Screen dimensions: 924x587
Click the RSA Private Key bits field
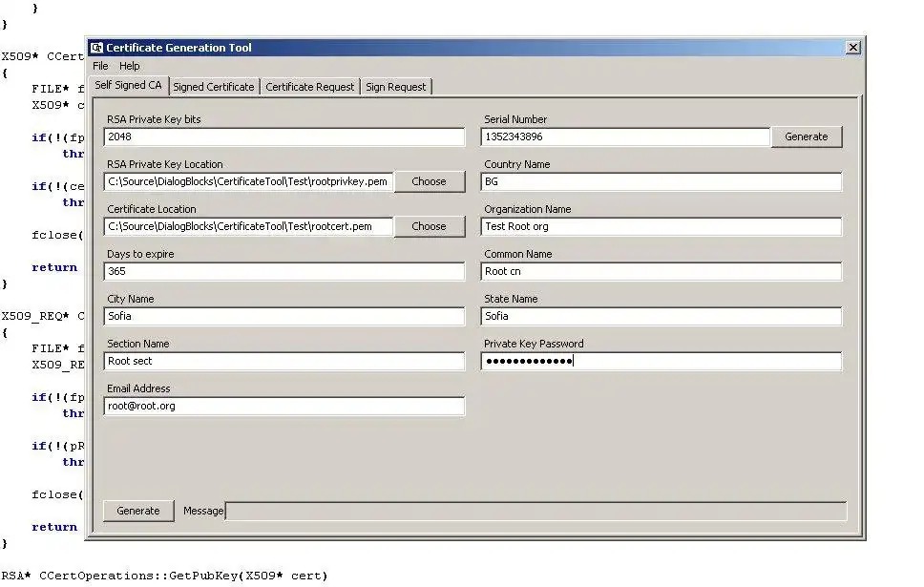284,136
